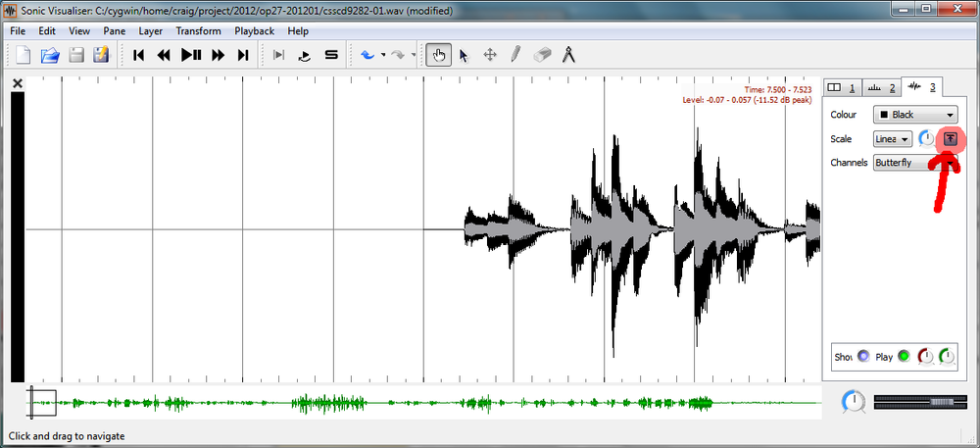Expand the Scale dropdown set to Linear

tap(893, 139)
